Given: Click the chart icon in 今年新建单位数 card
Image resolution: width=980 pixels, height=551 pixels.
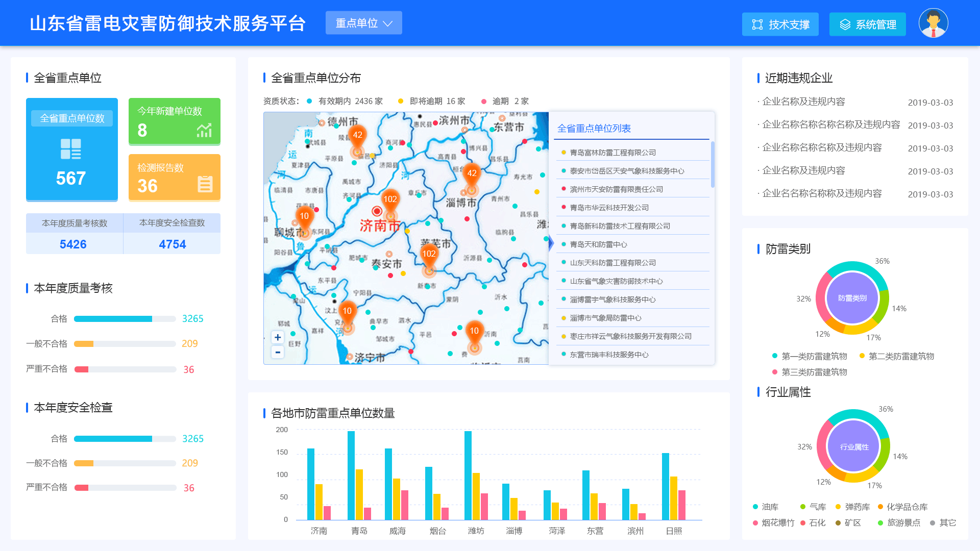Looking at the screenshot, I should (x=204, y=131).
